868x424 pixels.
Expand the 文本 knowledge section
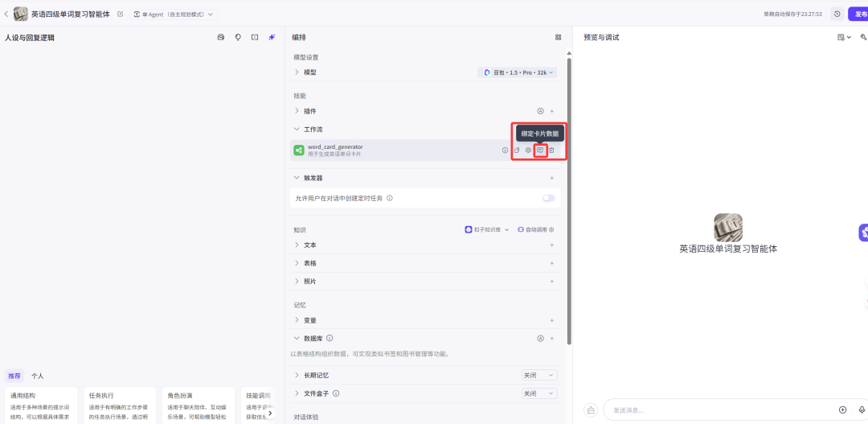(x=297, y=245)
